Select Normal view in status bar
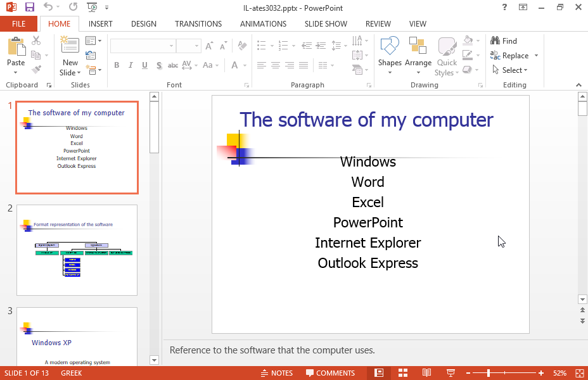The height and width of the screenshot is (380, 588). coord(379,373)
